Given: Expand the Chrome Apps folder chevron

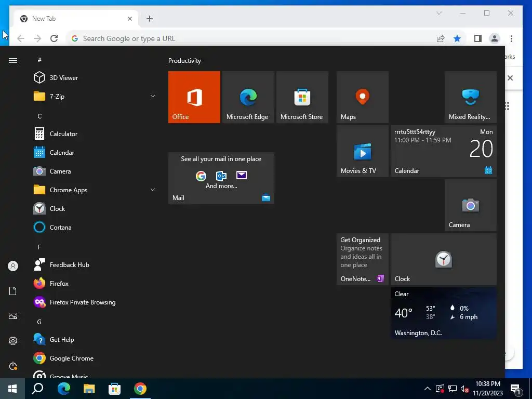Looking at the screenshot, I should pyautogui.click(x=153, y=190).
